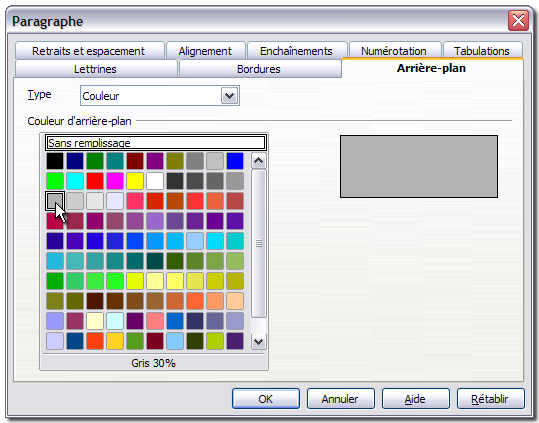Screen dimensions: 539x423
Task: Close the Paragraphe dialog window
Action: (x=518, y=20)
